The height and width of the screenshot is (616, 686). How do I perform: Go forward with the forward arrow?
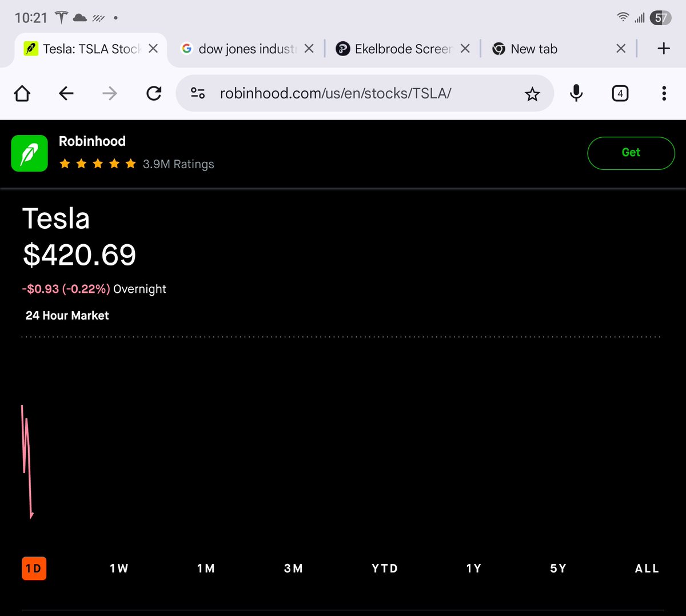click(110, 93)
